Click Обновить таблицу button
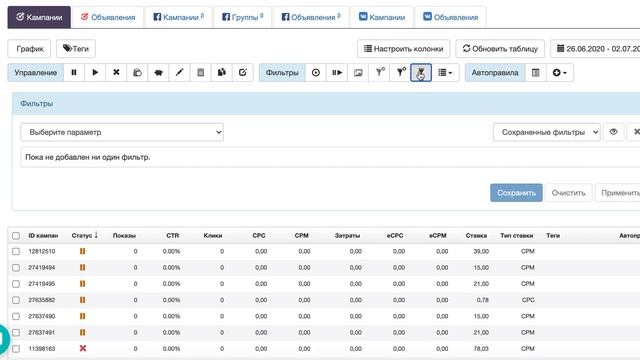This screenshot has width=640, height=360. [x=500, y=49]
